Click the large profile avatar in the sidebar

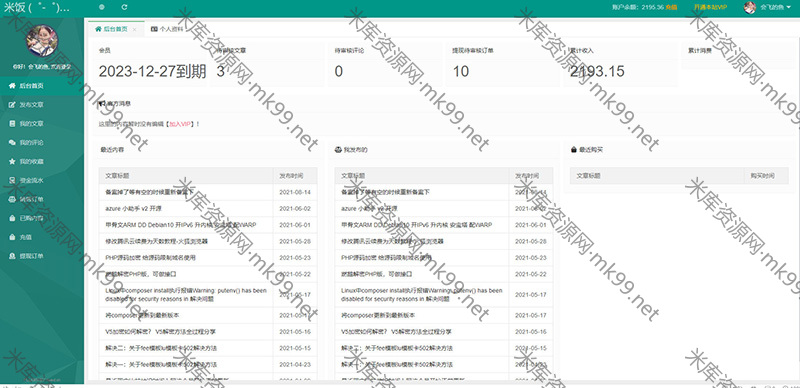(x=42, y=40)
